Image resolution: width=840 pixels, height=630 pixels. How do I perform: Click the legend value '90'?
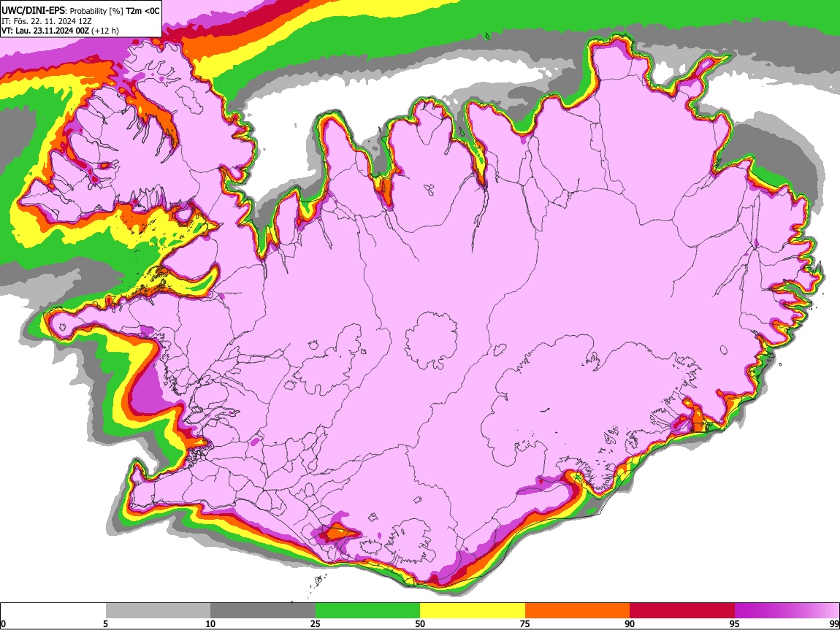point(630,624)
